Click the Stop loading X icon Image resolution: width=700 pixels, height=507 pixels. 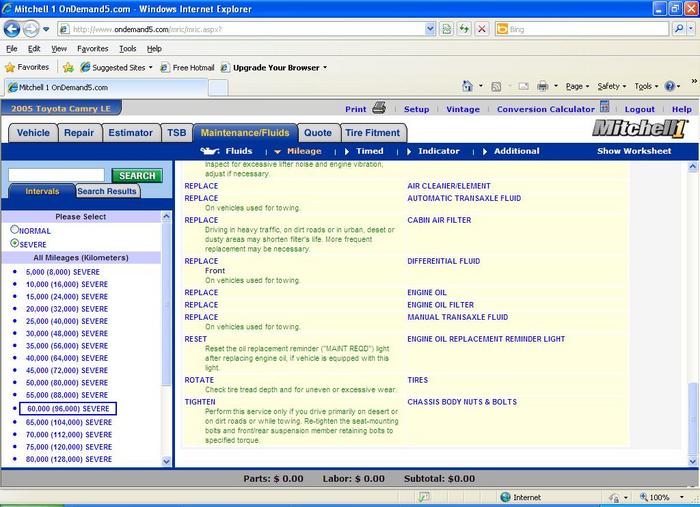482,29
